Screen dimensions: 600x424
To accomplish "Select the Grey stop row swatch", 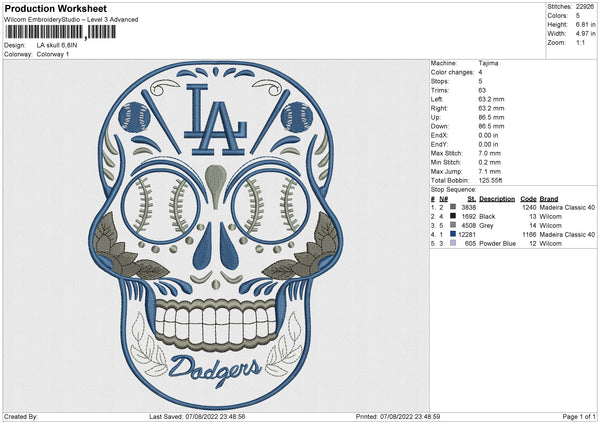I will point(454,225).
